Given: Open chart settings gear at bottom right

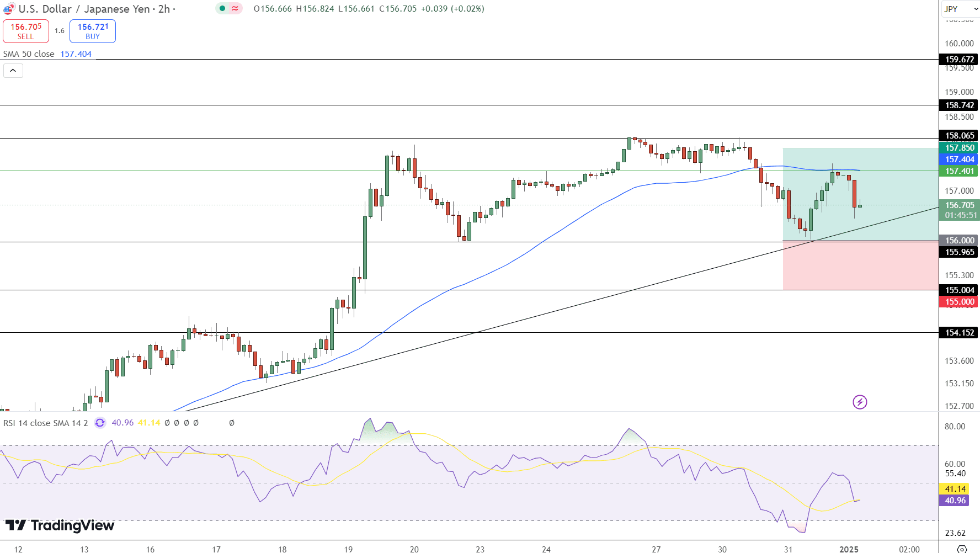Looking at the screenshot, I should coord(961,549).
